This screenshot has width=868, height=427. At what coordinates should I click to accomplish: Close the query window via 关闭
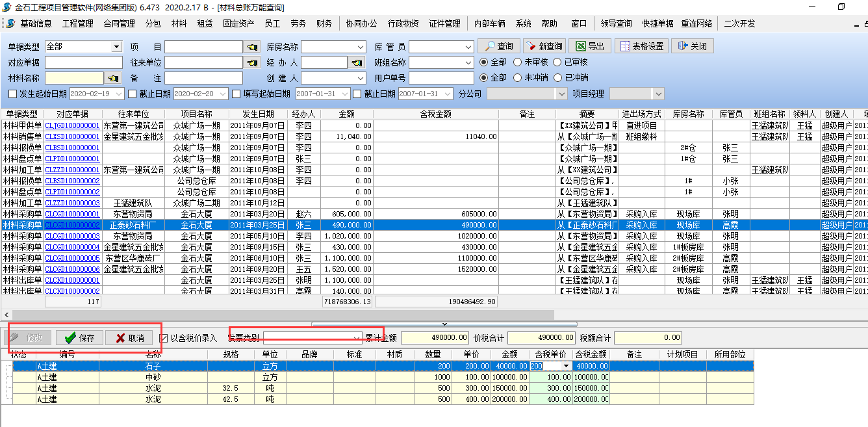(x=693, y=46)
